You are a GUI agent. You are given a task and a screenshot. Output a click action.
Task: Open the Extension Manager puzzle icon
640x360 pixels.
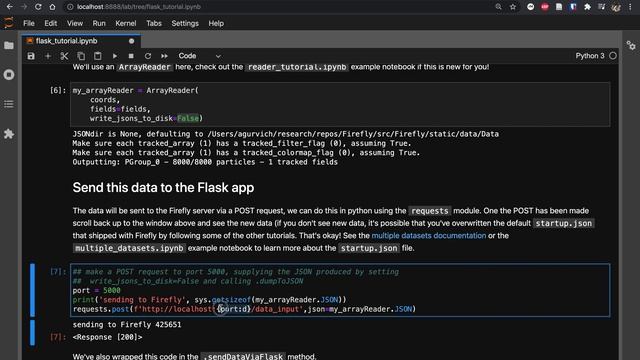tap(9, 133)
